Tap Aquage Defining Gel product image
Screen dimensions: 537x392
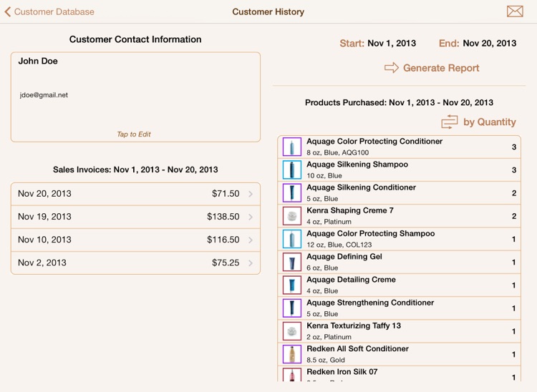point(292,262)
